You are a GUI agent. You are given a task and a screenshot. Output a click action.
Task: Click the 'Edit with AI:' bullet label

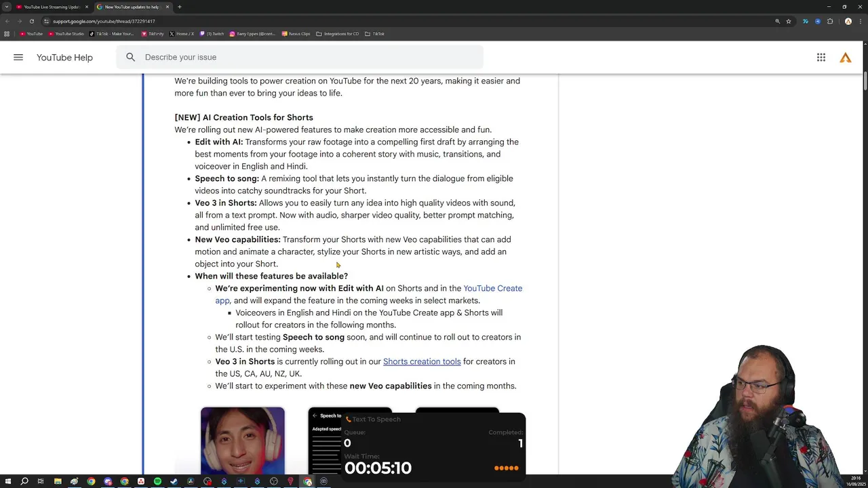click(218, 142)
